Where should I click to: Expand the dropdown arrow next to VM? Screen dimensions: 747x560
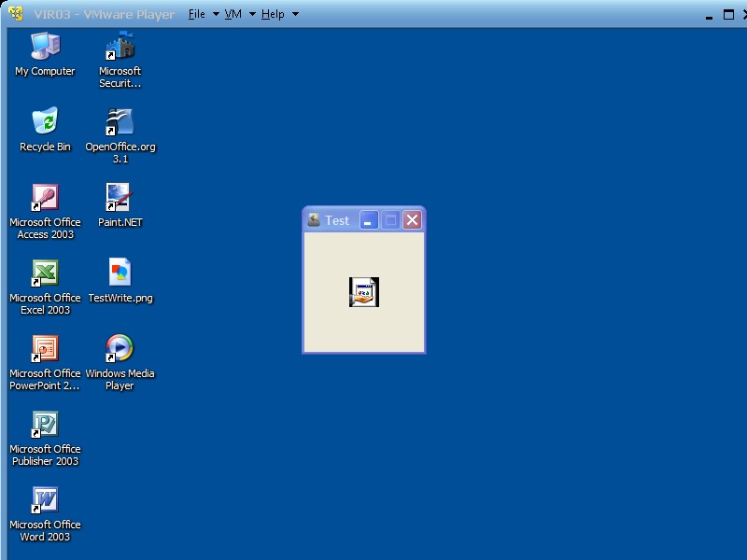[x=252, y=14]
